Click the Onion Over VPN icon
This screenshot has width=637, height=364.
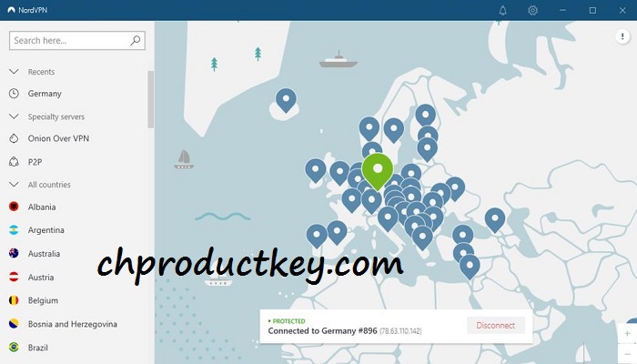tap(14, 138)
